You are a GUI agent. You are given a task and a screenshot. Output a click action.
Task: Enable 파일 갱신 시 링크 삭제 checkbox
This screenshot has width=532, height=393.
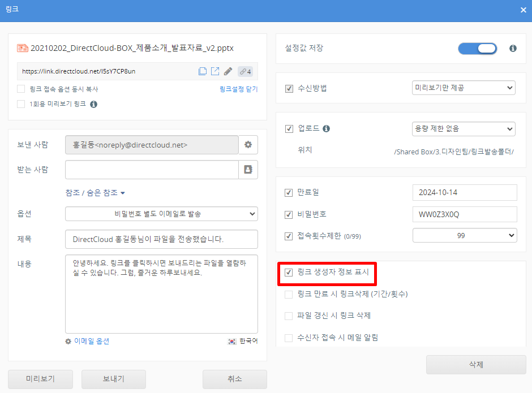289,316
